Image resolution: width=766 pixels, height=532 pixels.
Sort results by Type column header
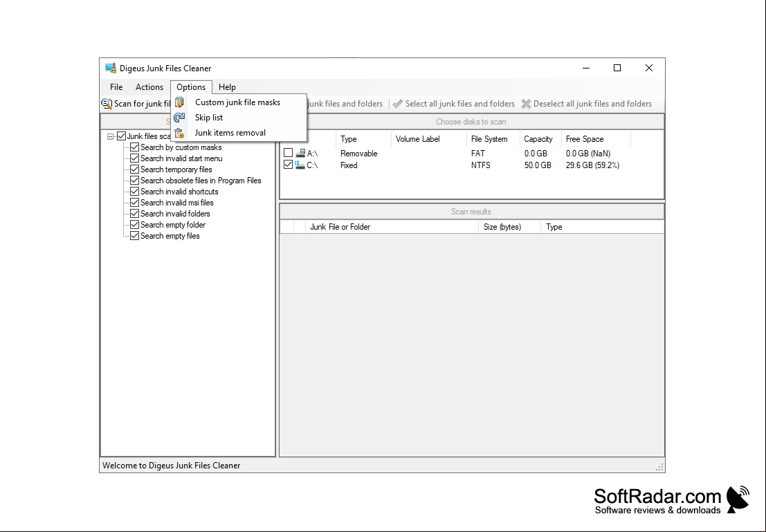point(602,227)
